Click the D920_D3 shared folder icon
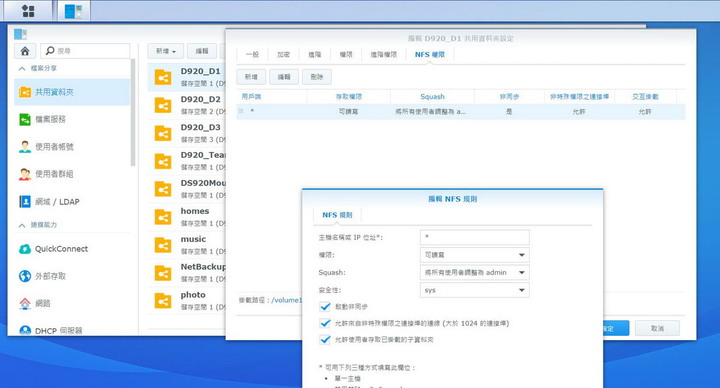This screenshot has height=388, width=720. (x=163, y=133)
